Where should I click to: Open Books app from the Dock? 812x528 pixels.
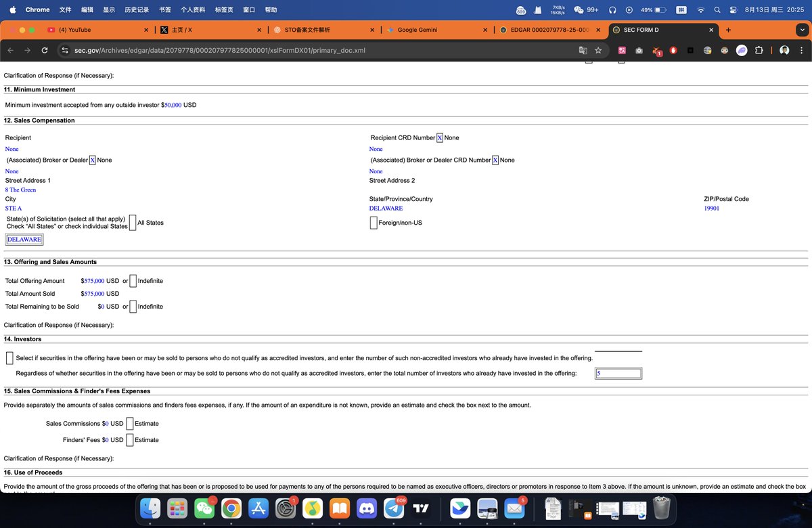tap(340, 508)
